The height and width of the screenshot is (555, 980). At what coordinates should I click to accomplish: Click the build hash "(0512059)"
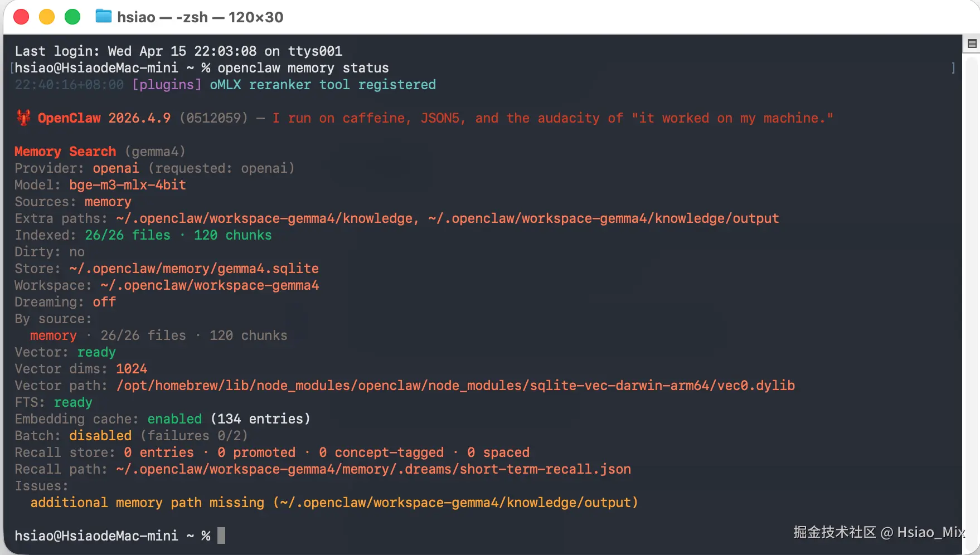point(214,118)
